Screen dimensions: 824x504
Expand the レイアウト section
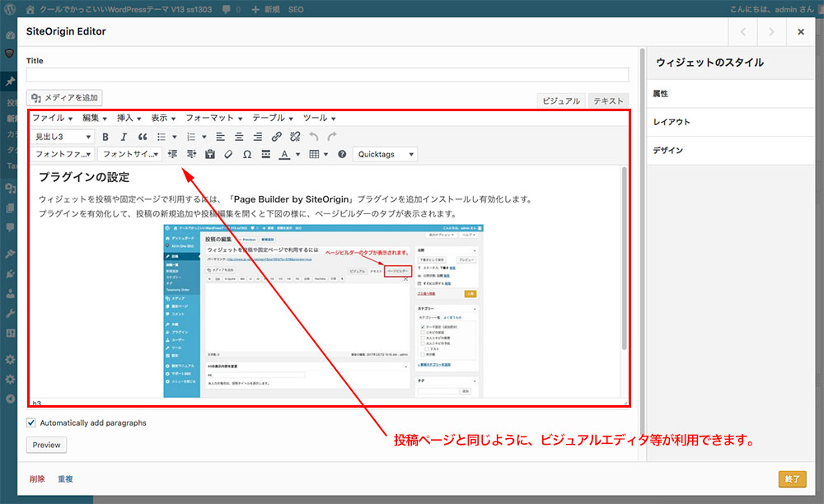731,122
